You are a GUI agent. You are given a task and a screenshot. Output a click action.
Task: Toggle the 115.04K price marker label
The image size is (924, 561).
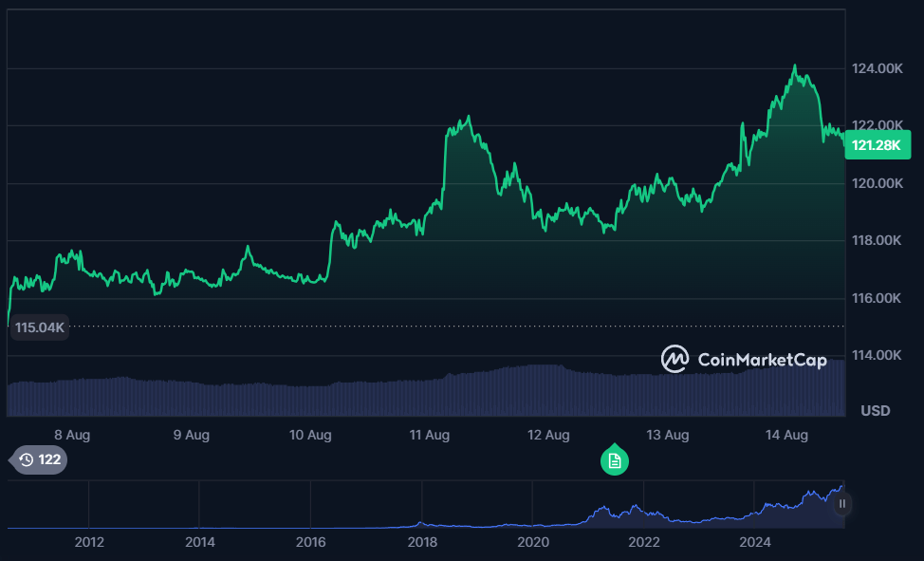[x=38, y=327]
